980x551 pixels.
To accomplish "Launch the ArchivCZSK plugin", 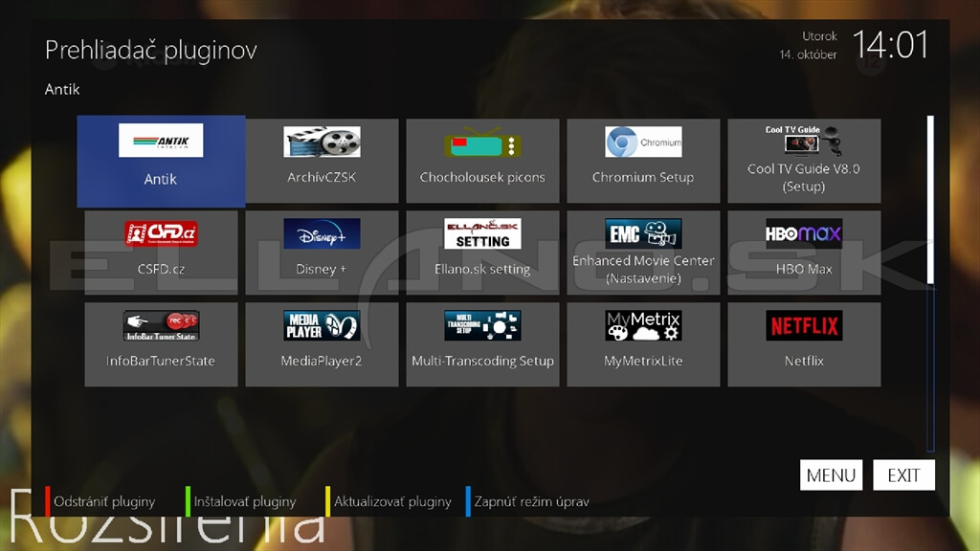I will [x=322, y=161].
